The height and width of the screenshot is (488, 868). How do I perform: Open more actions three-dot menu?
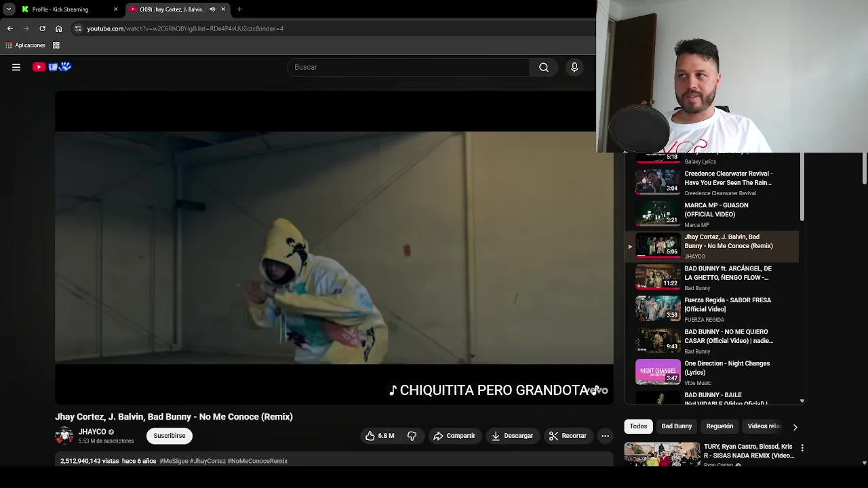click(x=606, y=436)
